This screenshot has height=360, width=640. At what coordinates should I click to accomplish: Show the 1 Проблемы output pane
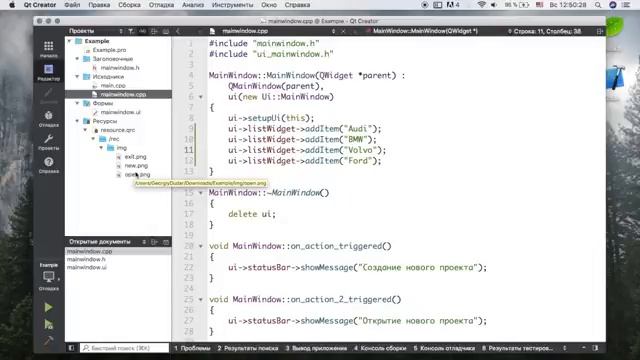coord(192,348)
